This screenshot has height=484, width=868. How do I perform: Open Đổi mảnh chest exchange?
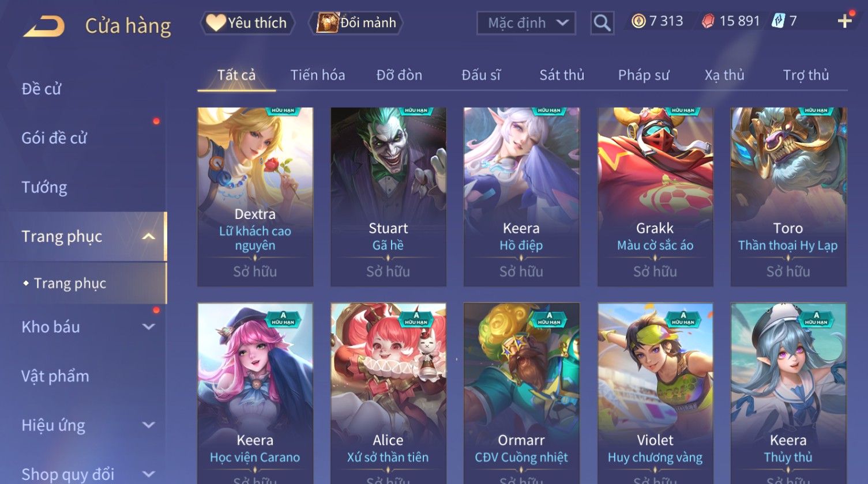(x=356, y=23)
